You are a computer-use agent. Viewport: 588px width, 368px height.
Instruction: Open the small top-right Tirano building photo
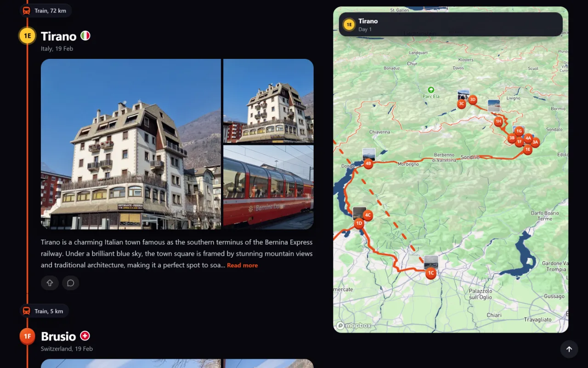point(268,101)
